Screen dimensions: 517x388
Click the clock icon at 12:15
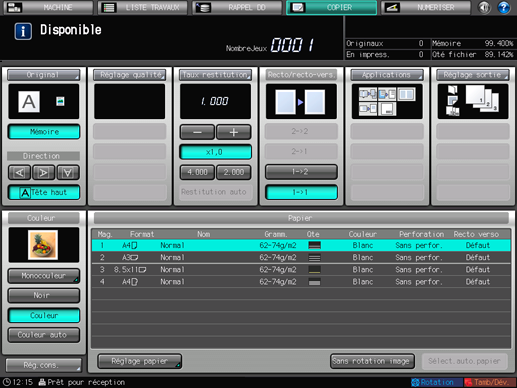[7, 382]
